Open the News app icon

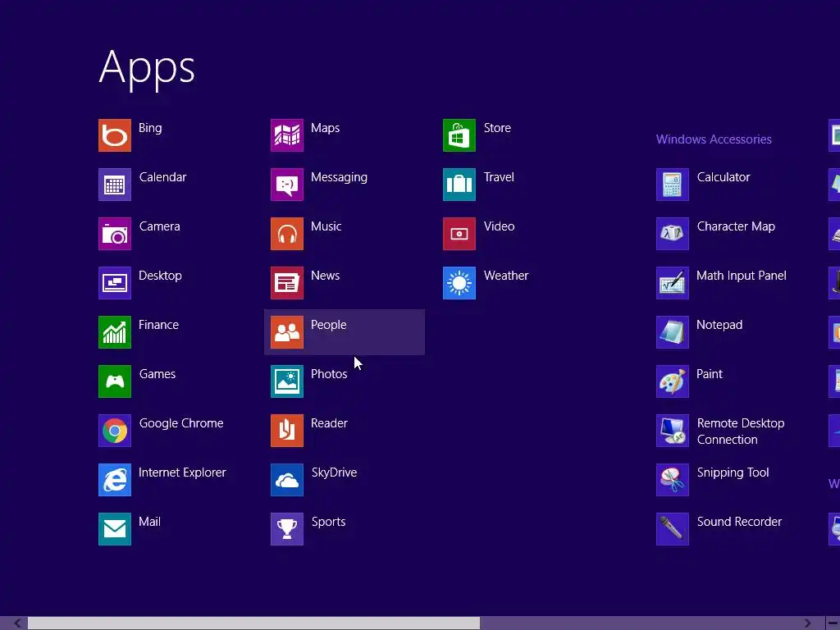coord(287,283)
